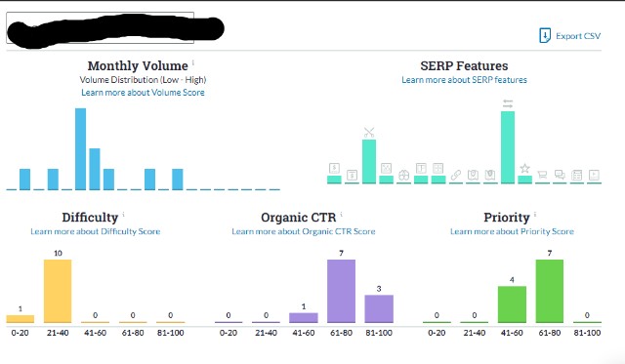
Task: Follow Learn more about Priority Score link
Action: pyautogui.click(x=512, y=231)
